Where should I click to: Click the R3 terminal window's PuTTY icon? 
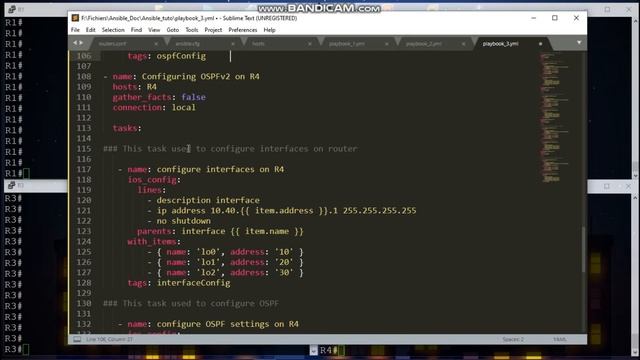pyautogui.click(x=11, y=185)
